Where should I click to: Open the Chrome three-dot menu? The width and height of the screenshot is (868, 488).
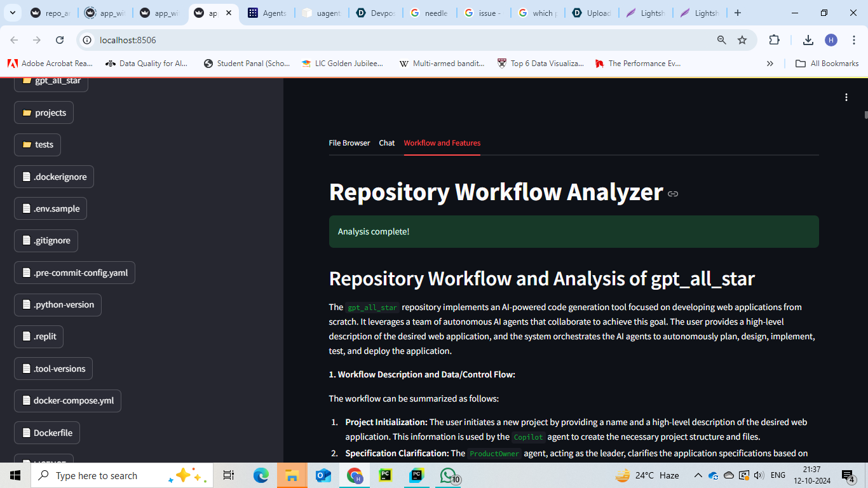853,40
